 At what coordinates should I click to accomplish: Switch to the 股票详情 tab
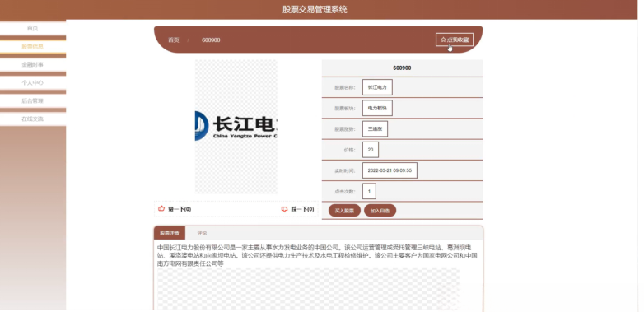(170, 233)
